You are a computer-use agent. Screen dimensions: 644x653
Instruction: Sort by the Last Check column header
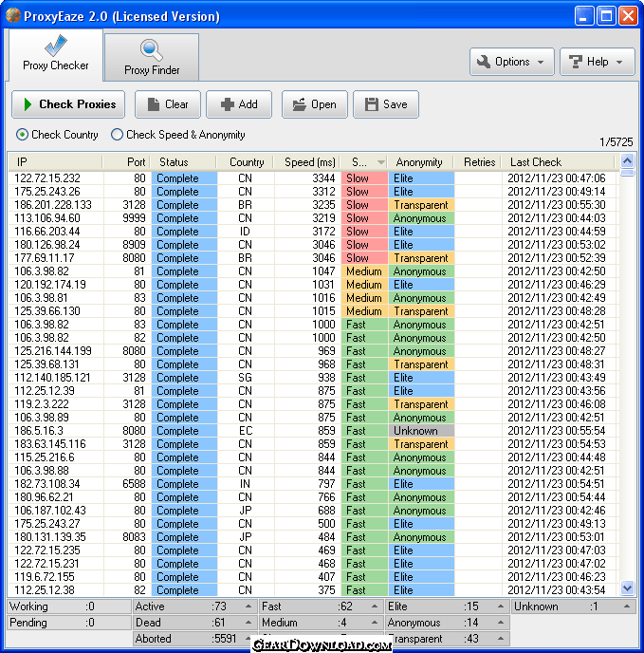coord(558,162)
